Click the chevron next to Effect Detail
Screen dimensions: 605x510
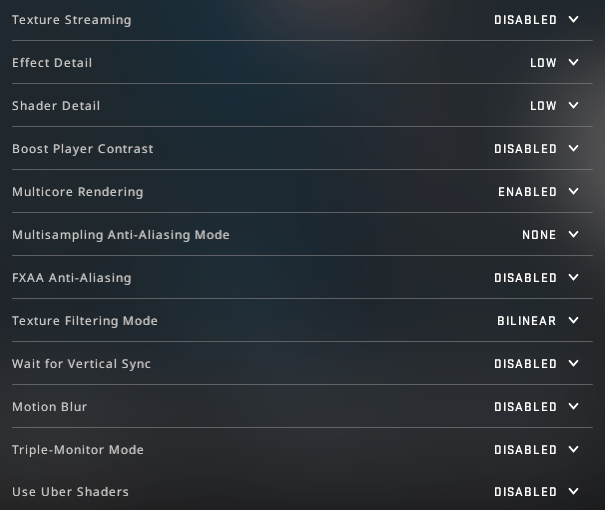tap(573, 63)
